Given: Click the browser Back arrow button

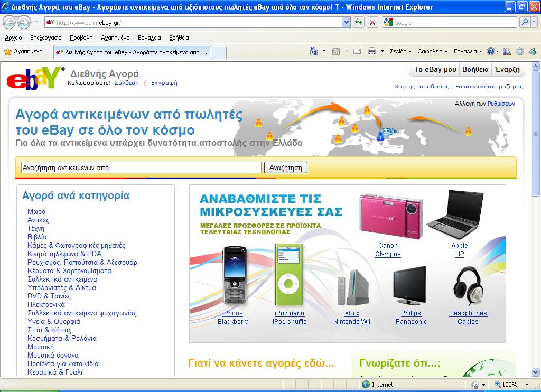Looking at the screenshot, I should 10,23.
